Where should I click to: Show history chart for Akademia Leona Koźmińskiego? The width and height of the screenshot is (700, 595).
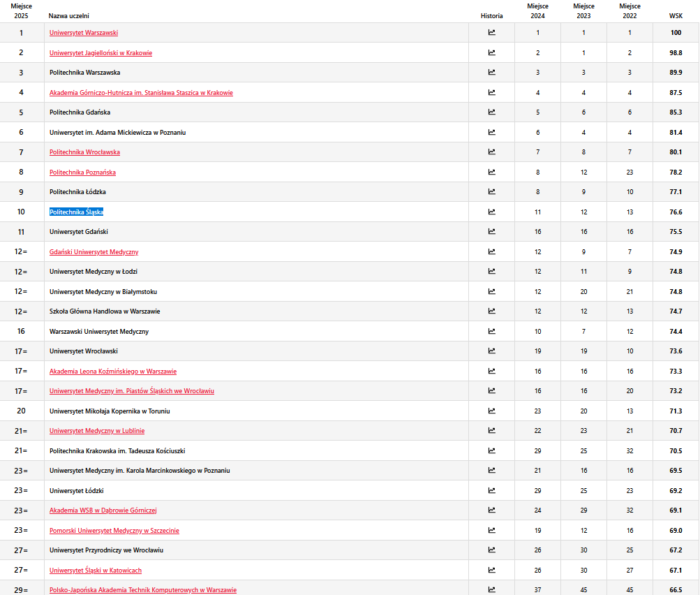click(491, 370)
